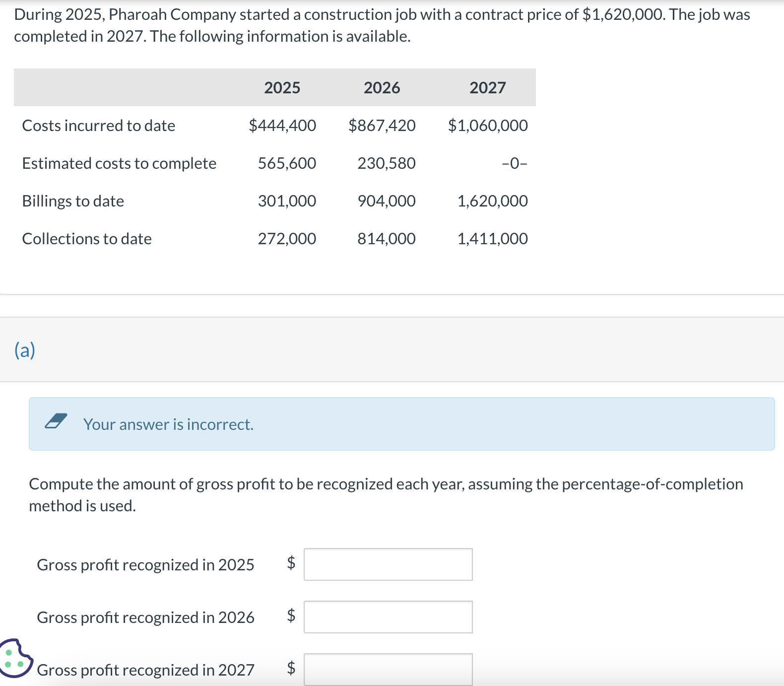Screen dimensions: 784x686
Task: Click the 2025 column header
Action: [x=282, y=88]
